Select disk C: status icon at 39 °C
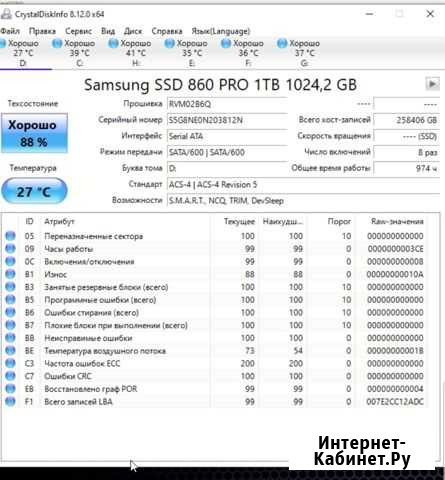445x480 pixels. (x=57, y=44)
